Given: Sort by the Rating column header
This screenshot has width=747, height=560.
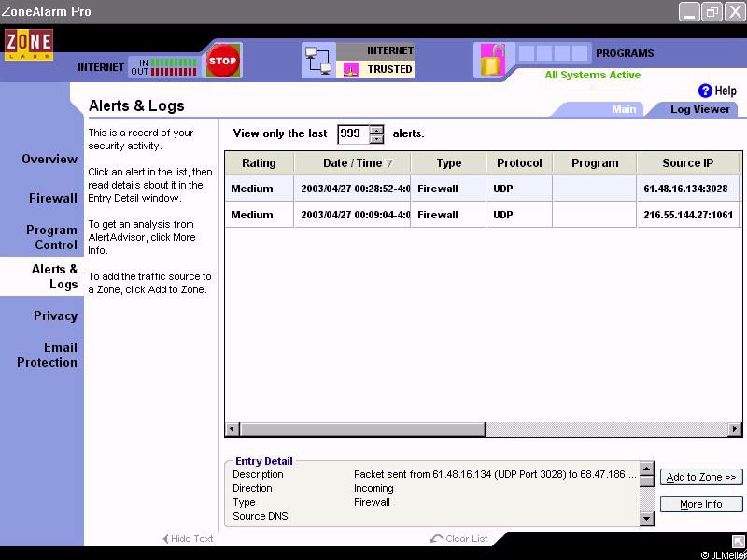Looking at the screenshot, I should (260, 162).
